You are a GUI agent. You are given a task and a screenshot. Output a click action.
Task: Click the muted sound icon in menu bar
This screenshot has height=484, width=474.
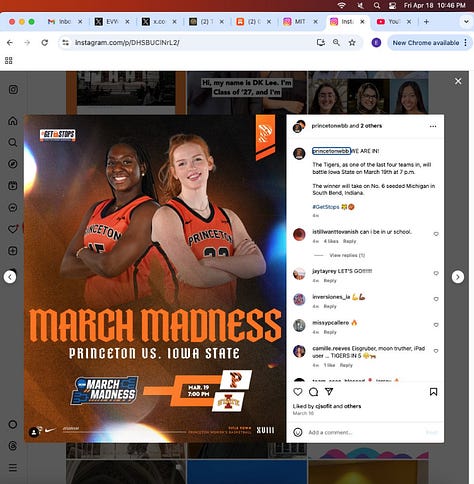(x=360, y=5)
